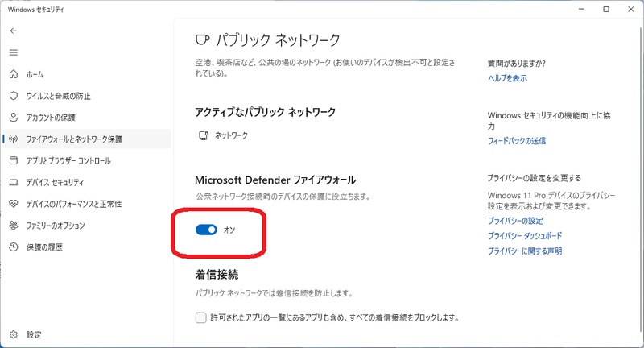Click the 設定 gear icon
644x348 pixels.
coord(13,334)
